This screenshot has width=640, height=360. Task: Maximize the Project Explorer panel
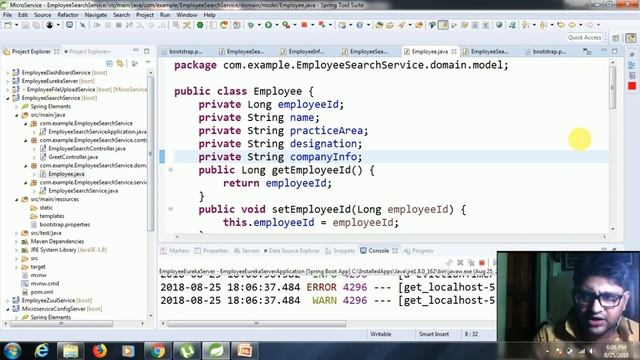coord(147,51)
